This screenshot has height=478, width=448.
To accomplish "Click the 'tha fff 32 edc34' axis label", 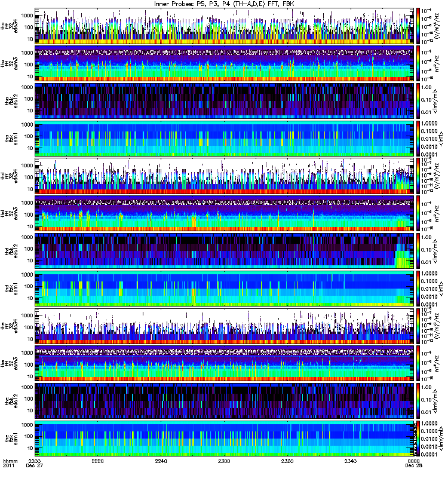I will [10, 26].
